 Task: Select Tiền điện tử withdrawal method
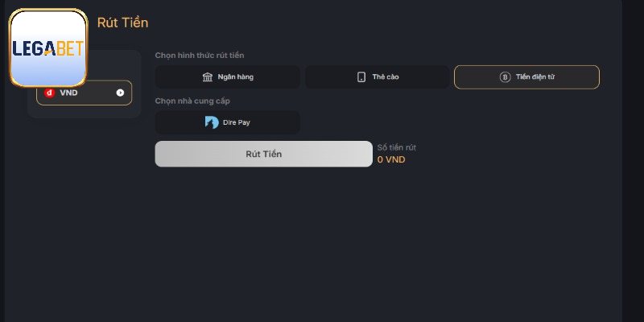(526, 77)
